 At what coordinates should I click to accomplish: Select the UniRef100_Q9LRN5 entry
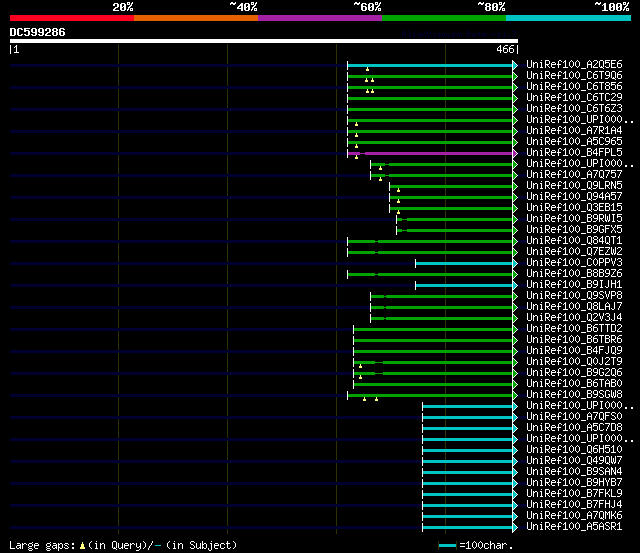coord(574,186)
